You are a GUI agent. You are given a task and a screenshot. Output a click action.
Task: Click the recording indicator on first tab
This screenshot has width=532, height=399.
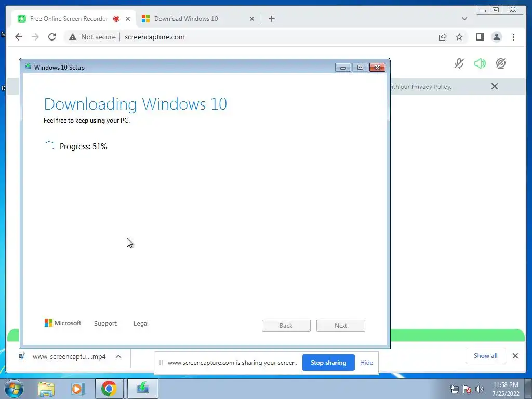coord(116,19)
